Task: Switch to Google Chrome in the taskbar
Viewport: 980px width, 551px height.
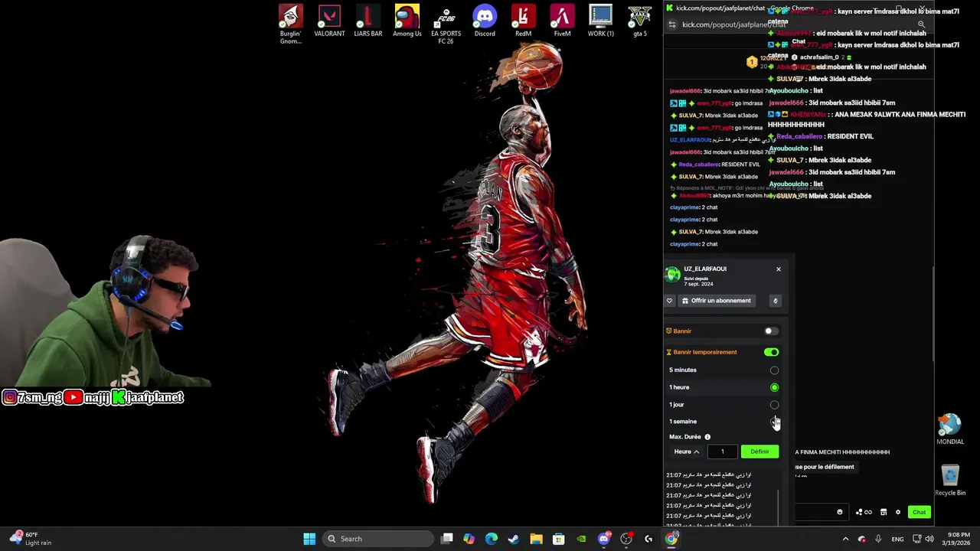Action: (671, 539)
